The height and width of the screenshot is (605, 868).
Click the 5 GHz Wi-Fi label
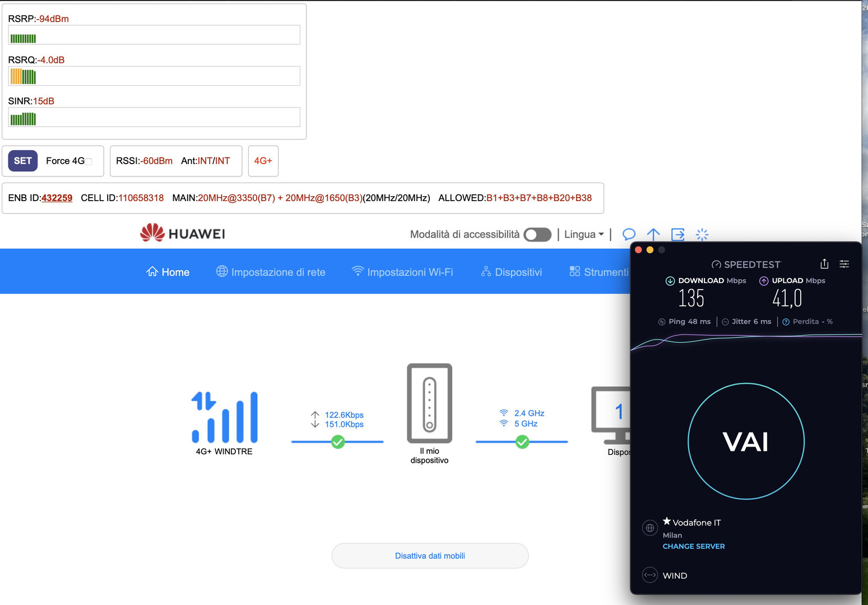click(526, 424)
